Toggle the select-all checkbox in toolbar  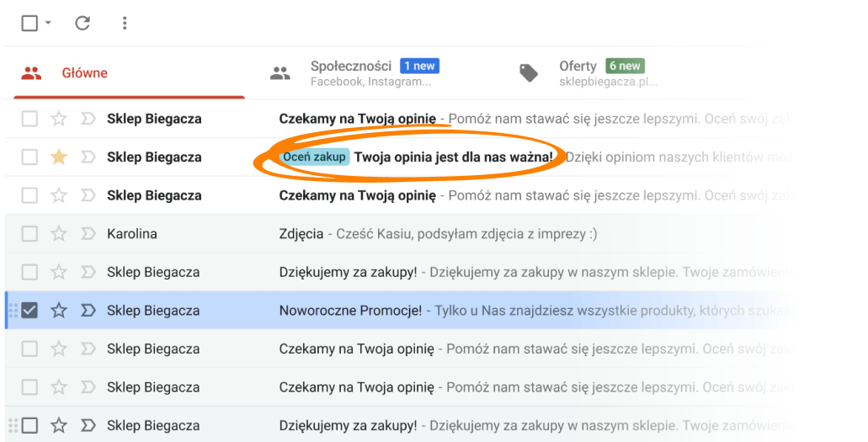pos(29,23)
